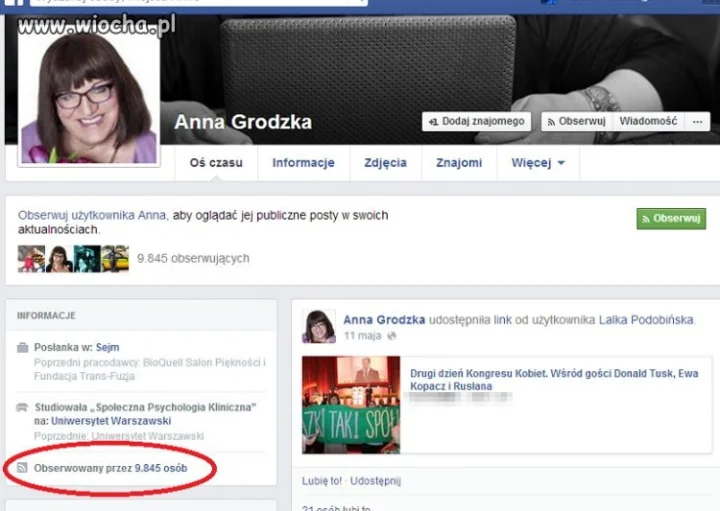Open post author Anna Grodzka link

click(384, 320)
